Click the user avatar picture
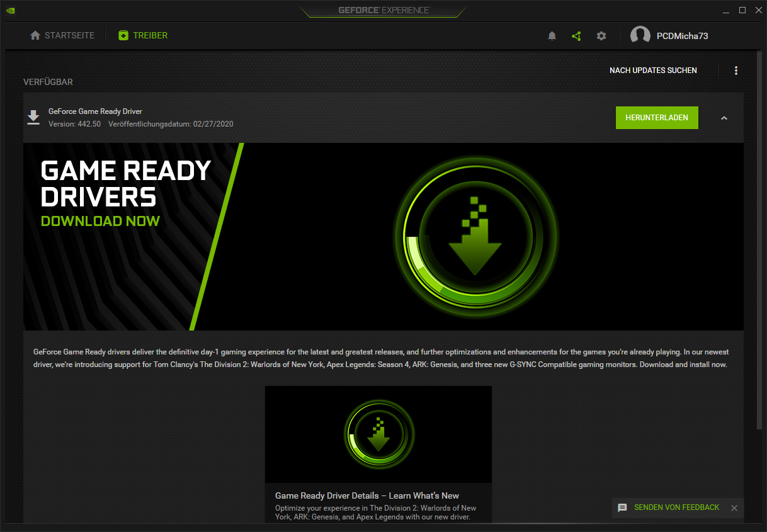 click(x=640, y=36)
